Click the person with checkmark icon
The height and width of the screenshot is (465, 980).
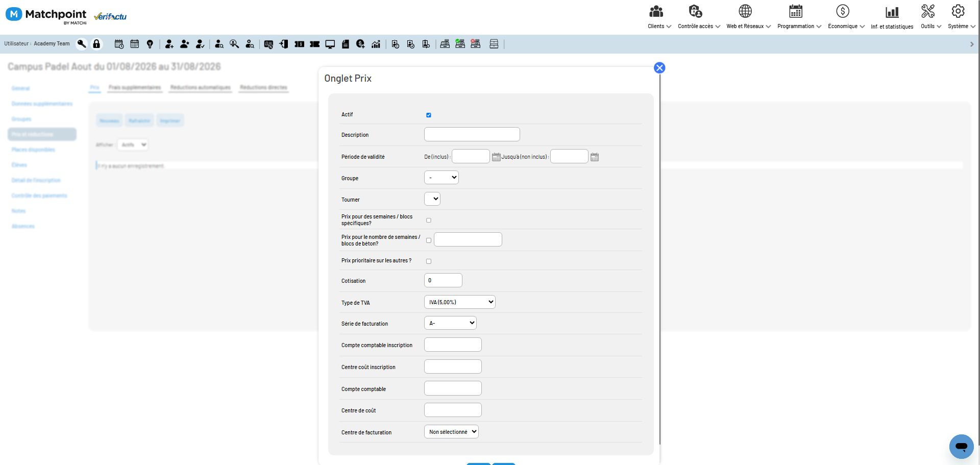tap(200, 44)
